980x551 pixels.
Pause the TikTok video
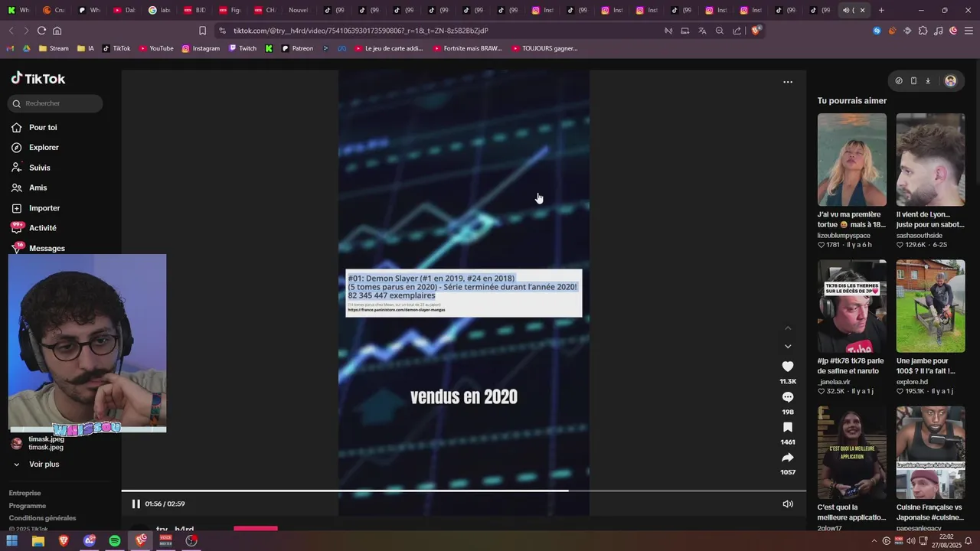tap(136, 504)
